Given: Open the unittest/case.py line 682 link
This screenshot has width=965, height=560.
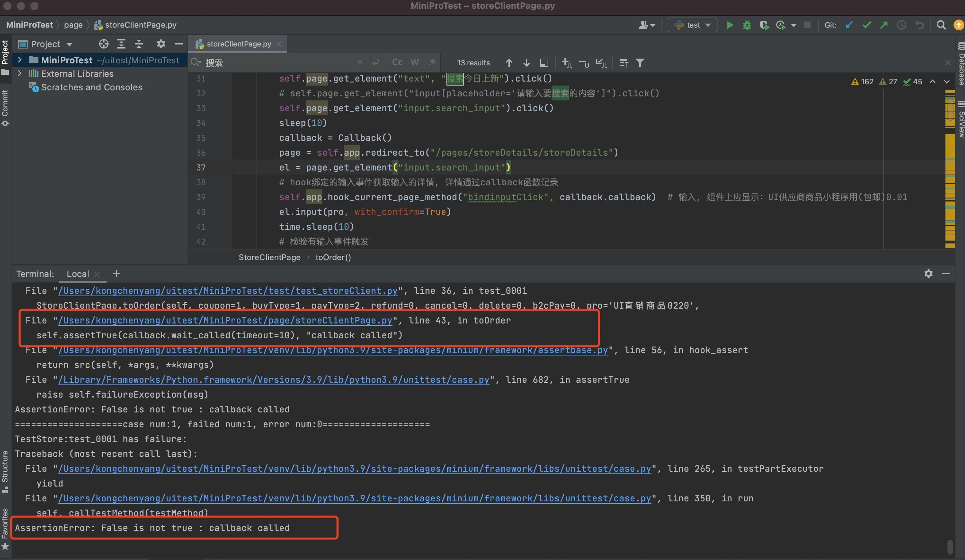Looking at the screenshot, I should point(273,380).
